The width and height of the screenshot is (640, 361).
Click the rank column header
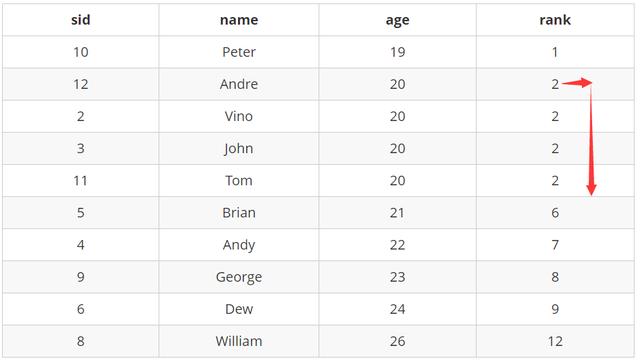[555, 20]
